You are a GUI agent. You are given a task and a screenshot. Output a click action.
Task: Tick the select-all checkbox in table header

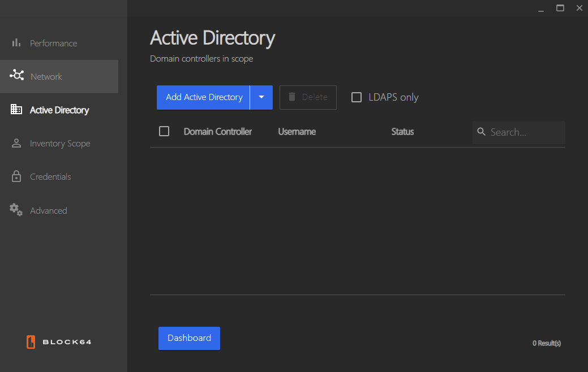[164, 131]
